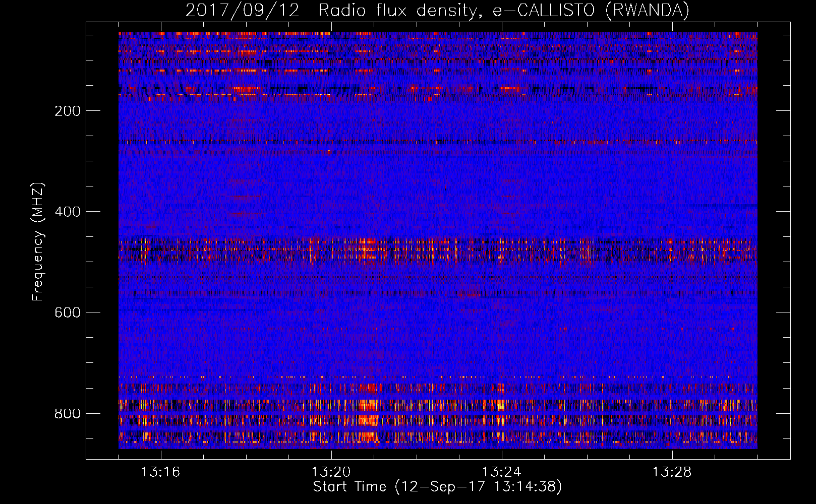Viewport: 816px width, 504px height.
Task: Select the 13:24 time tick label
Action: point(502,472)
